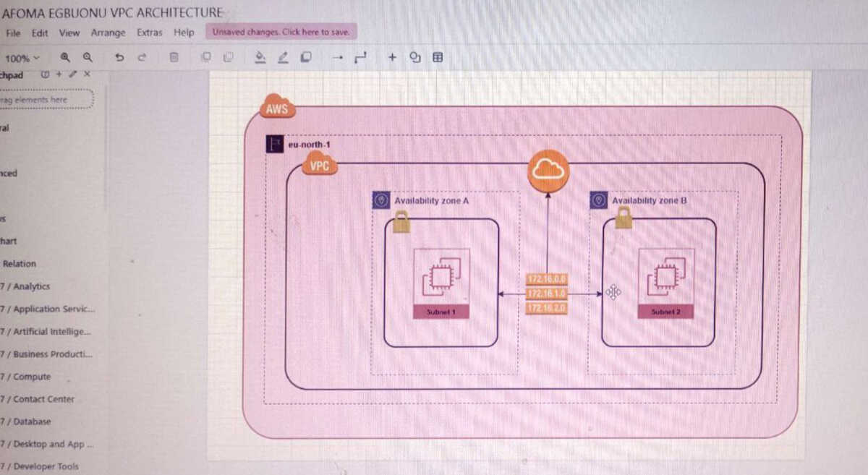Click the eu-north-1 region label
868x475 pixels.
coord(310,144)
